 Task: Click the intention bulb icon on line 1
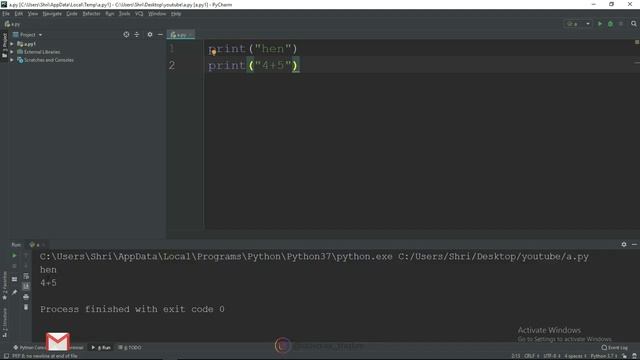tap(214, 52)
